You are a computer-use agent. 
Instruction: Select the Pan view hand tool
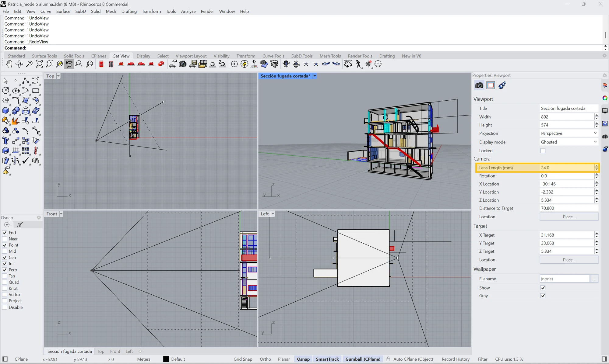click(9, 64)
